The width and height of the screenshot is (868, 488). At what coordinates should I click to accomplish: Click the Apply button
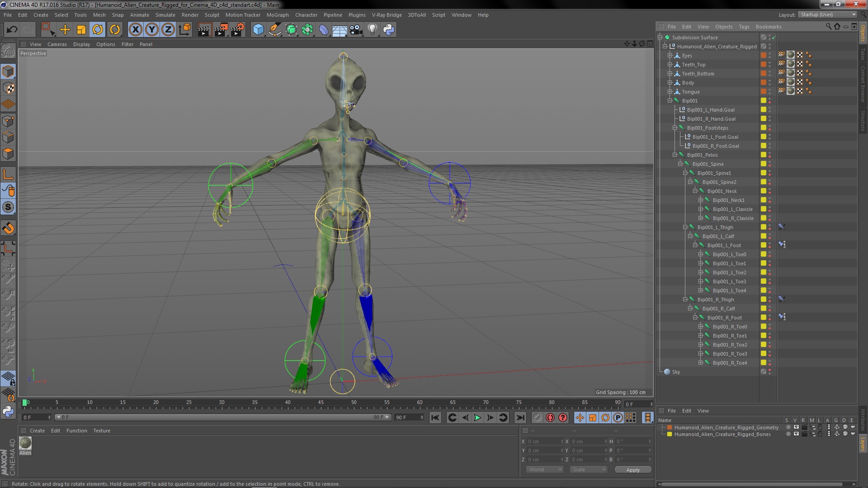point(633,470)
